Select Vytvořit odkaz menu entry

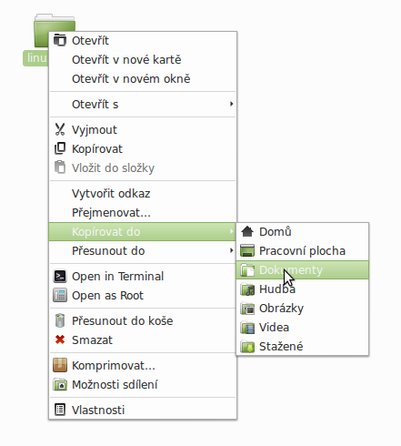click(111, 193)
